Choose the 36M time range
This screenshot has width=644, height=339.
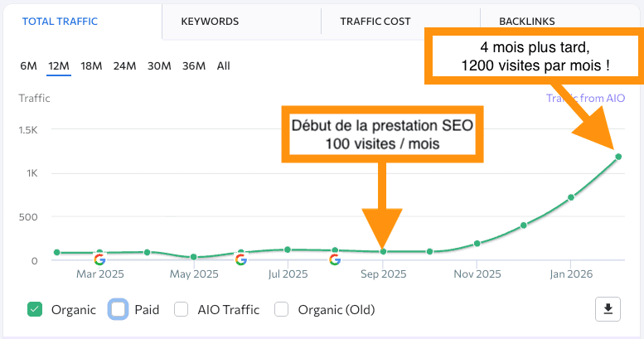194,65
